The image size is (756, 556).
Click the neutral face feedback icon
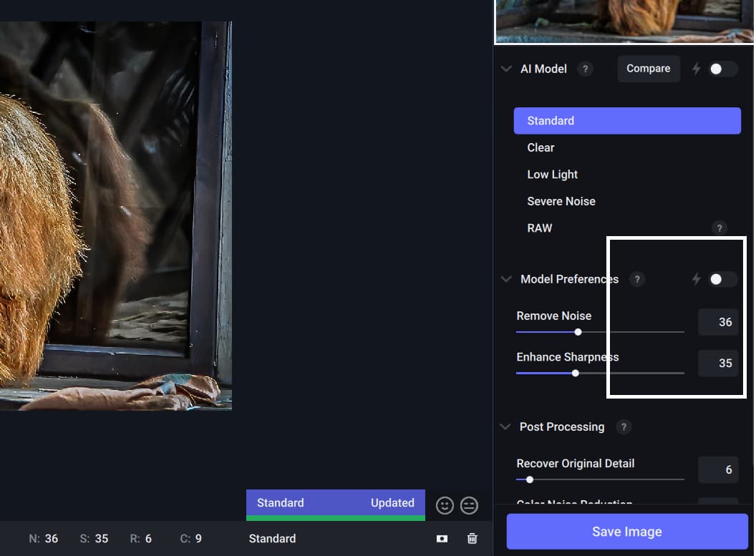tap(469, 505)
